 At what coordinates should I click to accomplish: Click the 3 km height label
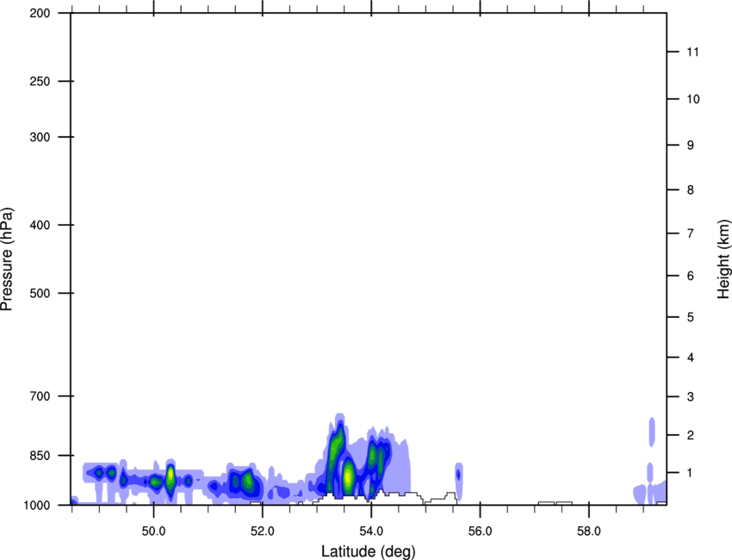click(691, 397)
